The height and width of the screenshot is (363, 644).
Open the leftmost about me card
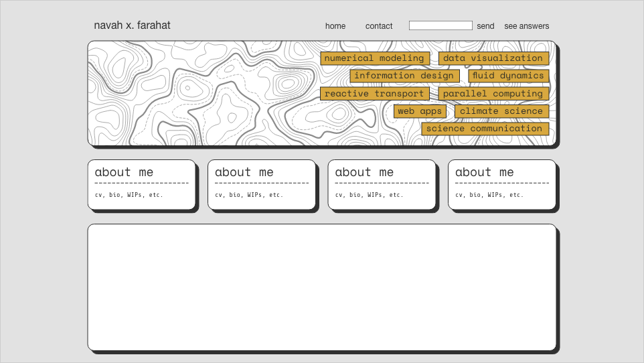click(x=141, y=184)
